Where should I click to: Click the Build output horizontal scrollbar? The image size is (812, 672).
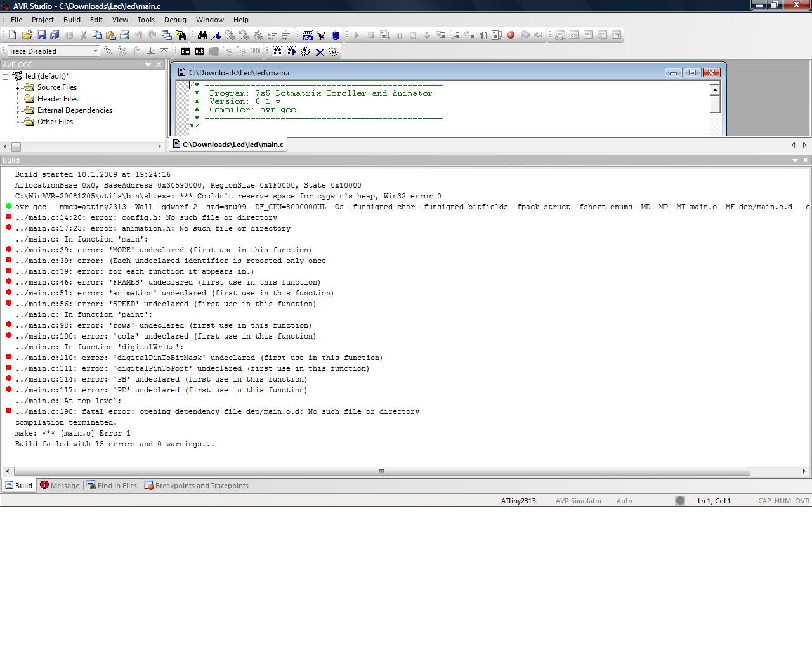[x=381, y=471]
